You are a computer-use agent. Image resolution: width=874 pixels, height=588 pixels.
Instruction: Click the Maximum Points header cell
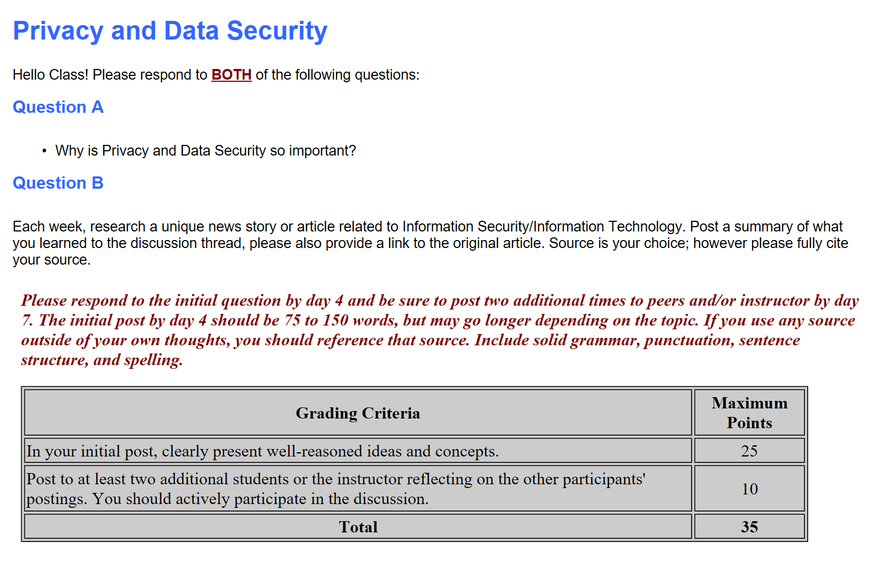(749, 413)
